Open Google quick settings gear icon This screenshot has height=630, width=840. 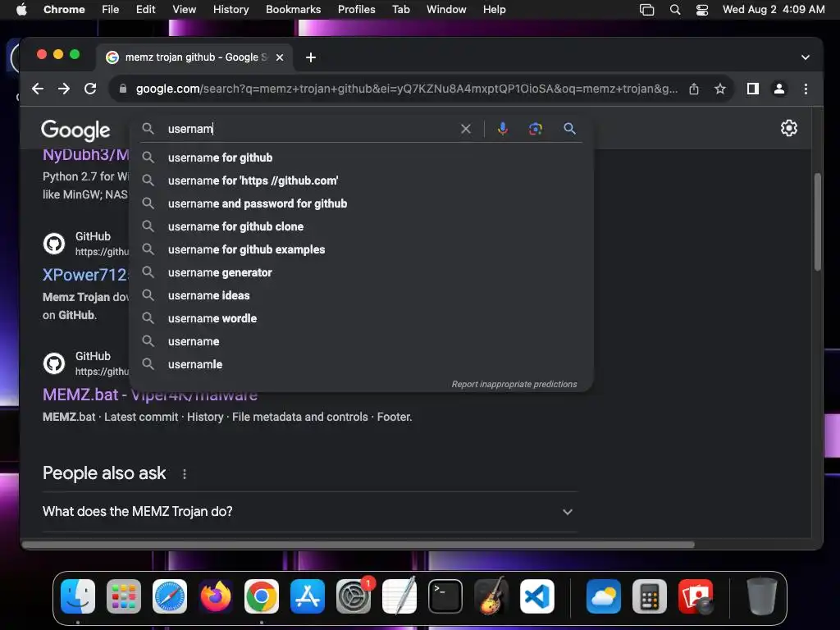click(788, 128)
